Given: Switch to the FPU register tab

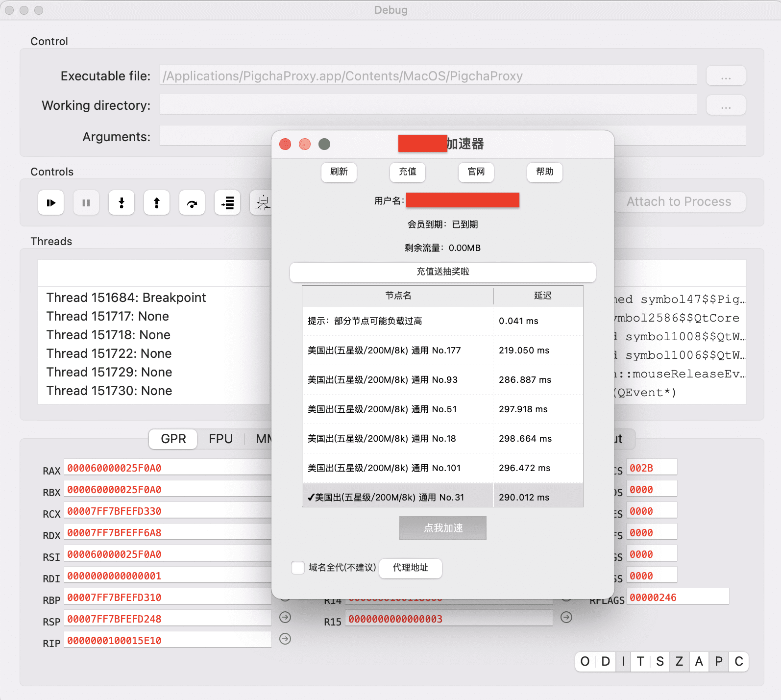Looking at the screenshot, I should point(221,439).
